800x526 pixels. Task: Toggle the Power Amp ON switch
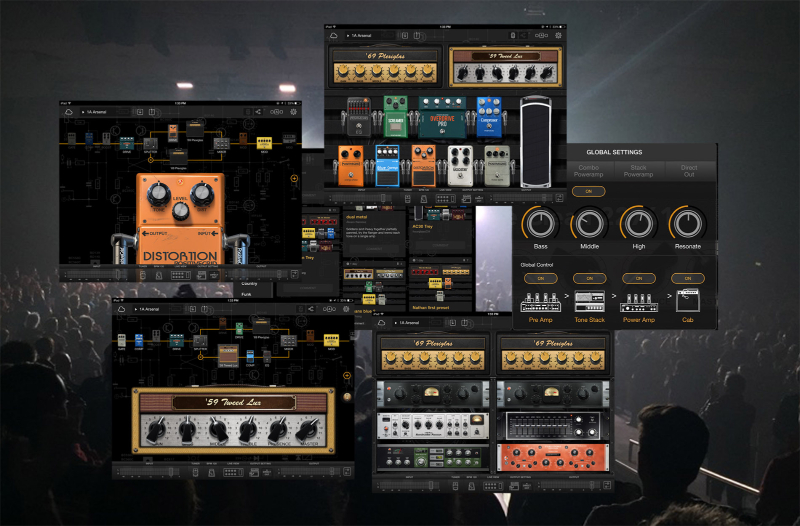[638, 279]
